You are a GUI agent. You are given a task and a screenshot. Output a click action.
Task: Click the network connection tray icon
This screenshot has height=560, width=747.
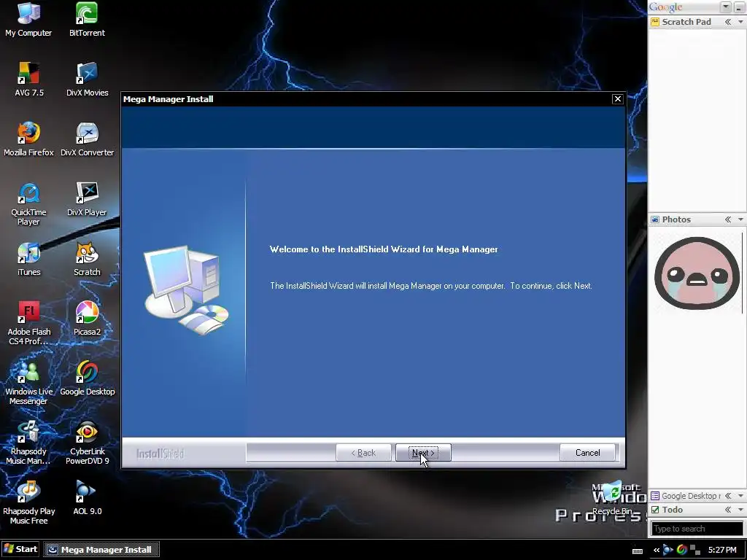coord(695,550)
